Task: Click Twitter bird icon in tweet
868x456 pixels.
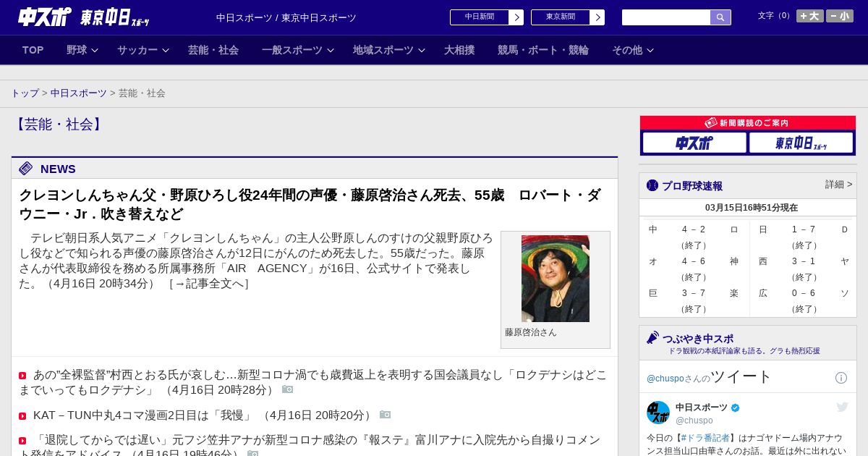Action: tap(842, 408)
